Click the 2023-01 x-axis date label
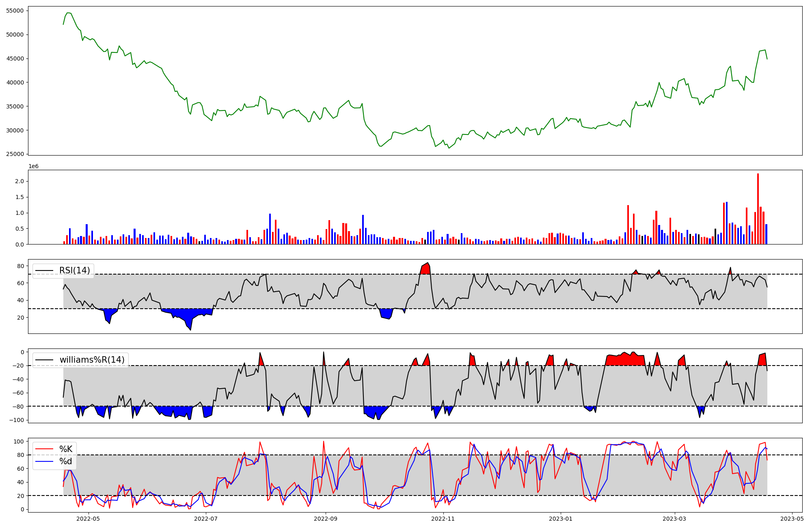This screenshot has height=528, width=812. 561,519
